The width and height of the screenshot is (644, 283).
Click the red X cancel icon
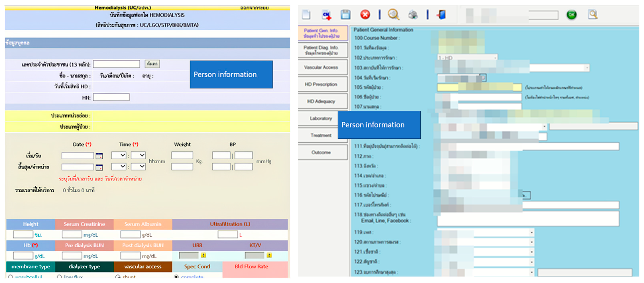(x=365, y=15)
